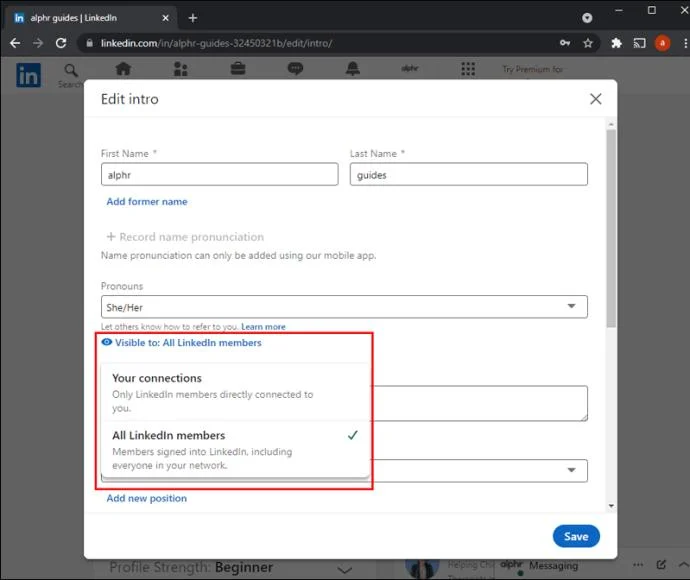Viewport: 690px width, 580px height.
Task: Click the dialog scrollbar thumb
Action: click(611, 228)
